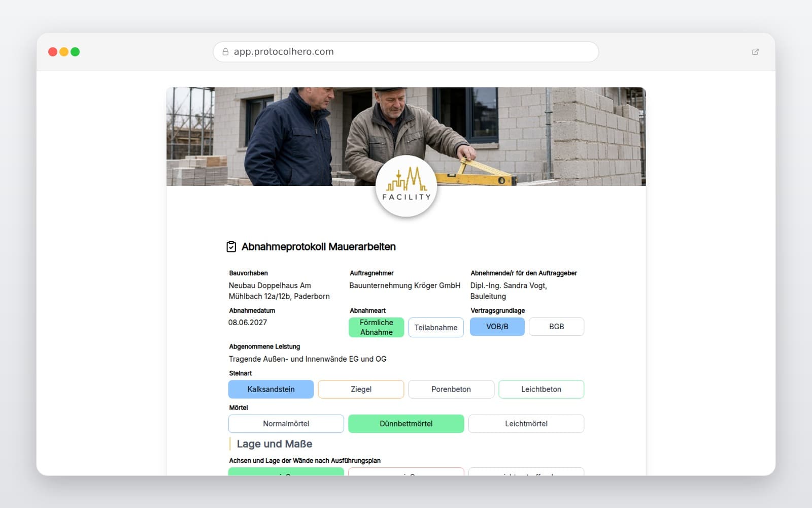The width and height of the screenshot is (812, 508).
Task: Select Leichtbeton as Steinart
Action: point(541,389)
